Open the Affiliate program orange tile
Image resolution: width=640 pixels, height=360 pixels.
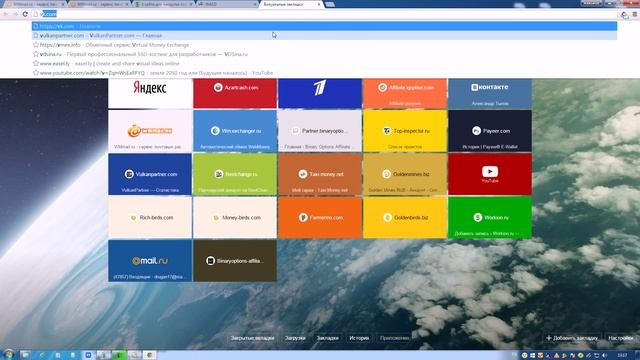(x=405, y=93)
